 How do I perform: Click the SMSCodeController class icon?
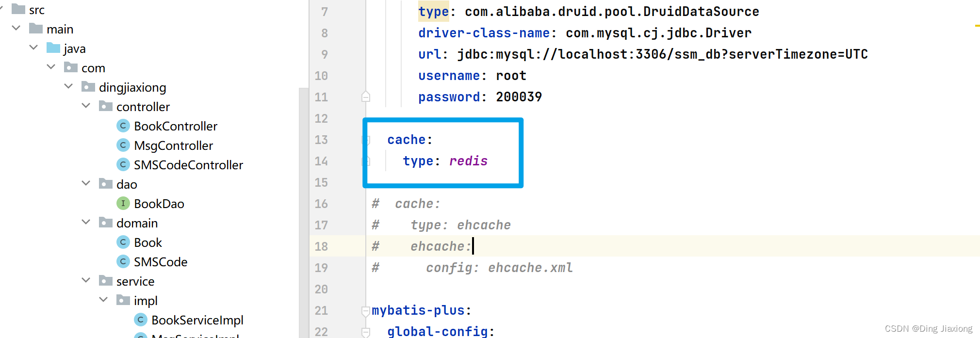point(123,165)
